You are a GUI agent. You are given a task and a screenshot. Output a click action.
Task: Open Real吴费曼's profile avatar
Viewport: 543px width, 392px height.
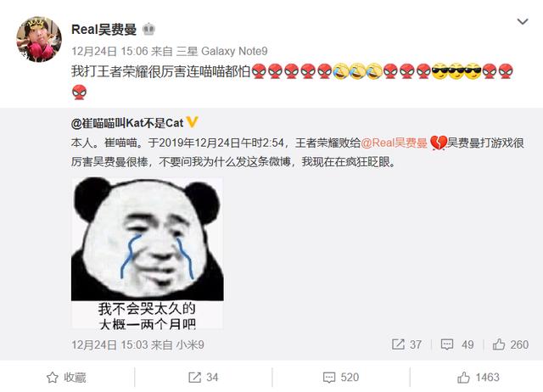[39, 39]
